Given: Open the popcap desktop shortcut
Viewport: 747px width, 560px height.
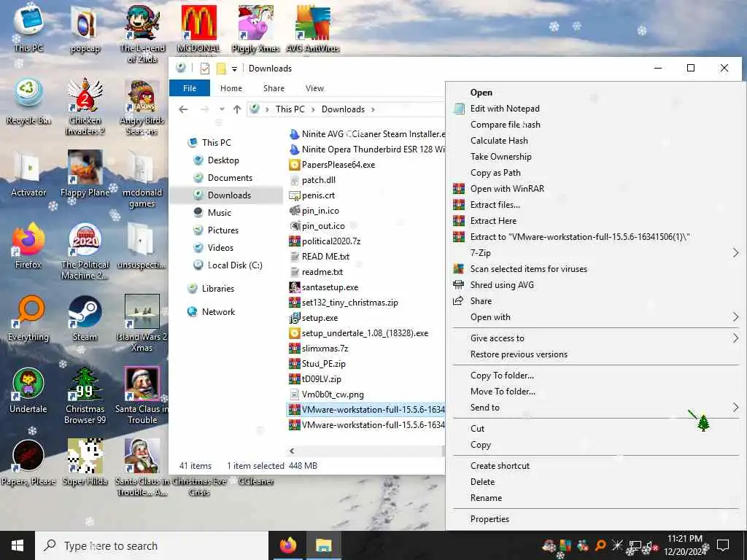Looking at the screenshot, I should click(x=85, y=29).
